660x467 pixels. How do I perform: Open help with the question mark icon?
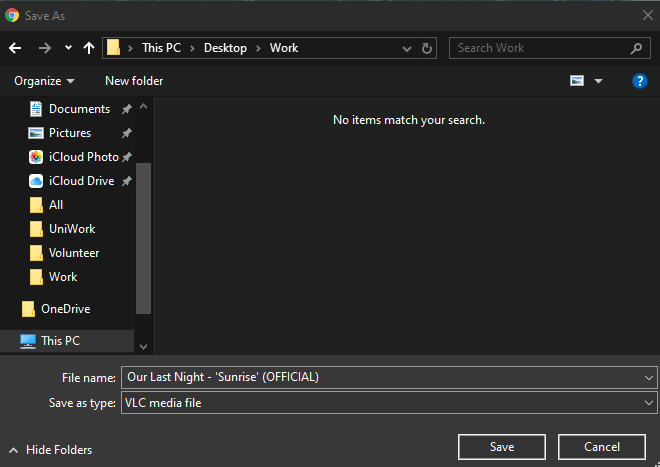pyautogui.click(x=639, y=81)
